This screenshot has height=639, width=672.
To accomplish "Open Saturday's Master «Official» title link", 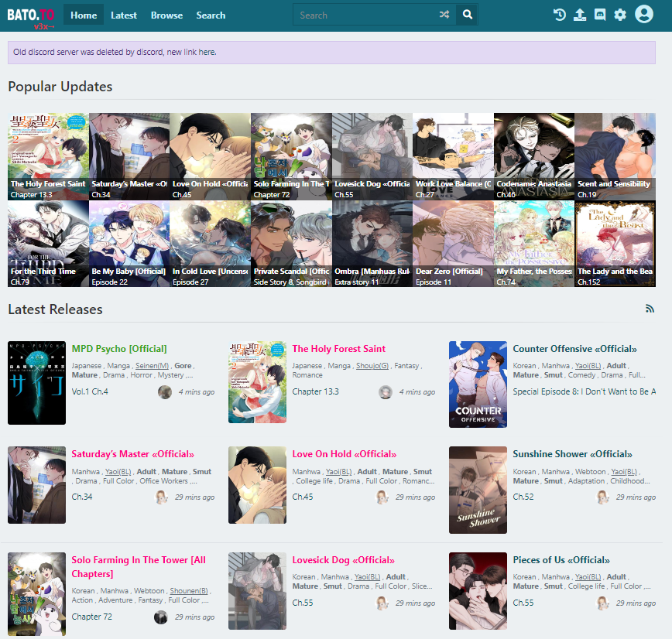I will click(x=132, y=454).
